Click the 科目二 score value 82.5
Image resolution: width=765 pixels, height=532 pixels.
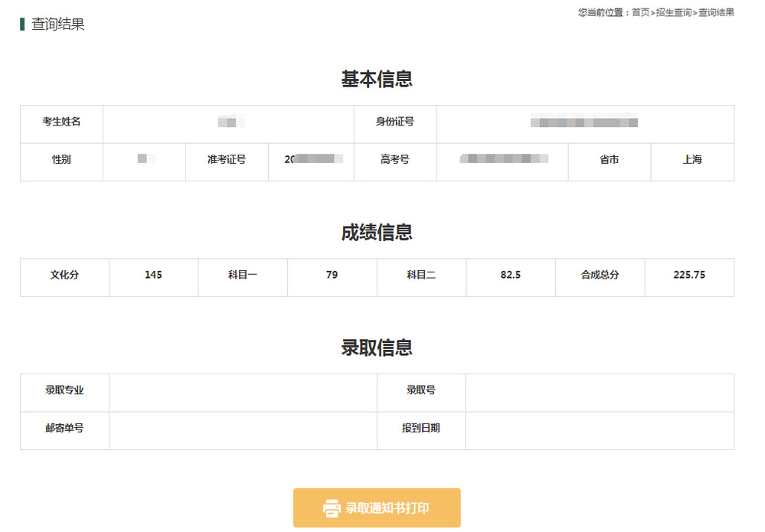[x=511, y=275]
